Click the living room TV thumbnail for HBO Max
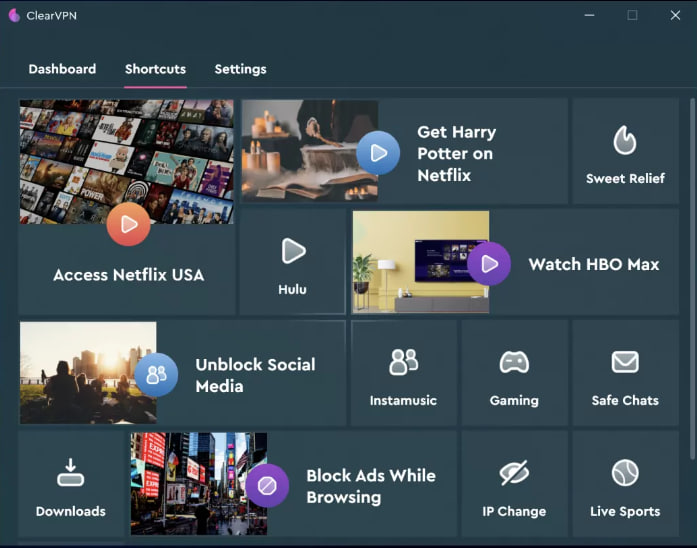 421,262
